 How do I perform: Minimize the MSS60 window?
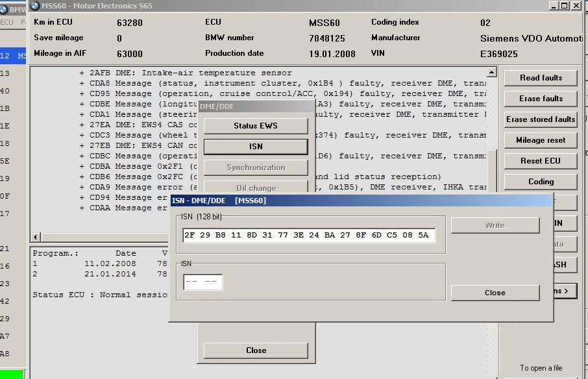tap(554, 6)
